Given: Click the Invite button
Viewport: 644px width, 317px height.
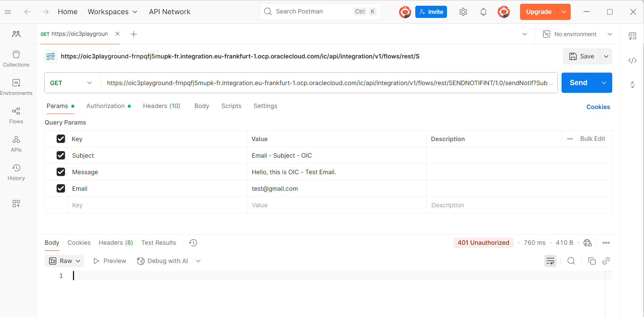Looking at the screenshot, I should pos(431,12).
